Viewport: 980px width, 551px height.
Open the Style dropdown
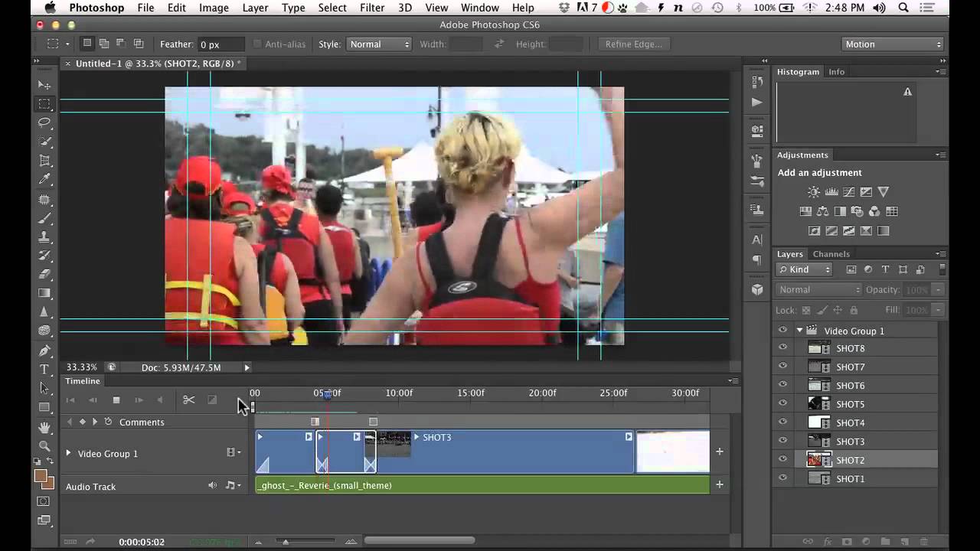[379, 44]
